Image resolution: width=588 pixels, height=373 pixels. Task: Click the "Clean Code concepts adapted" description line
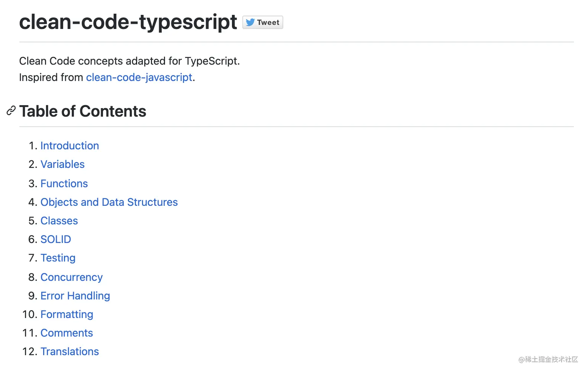tap(129, 61)
